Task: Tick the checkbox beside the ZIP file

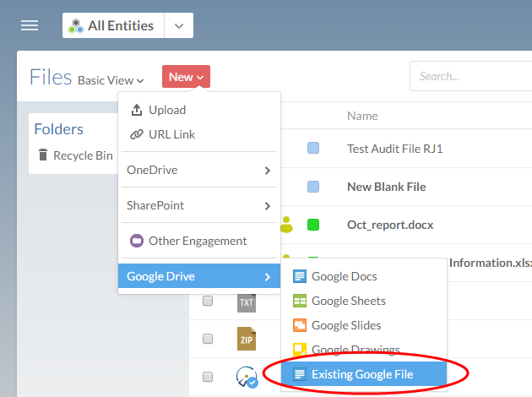Action: coord(208,339)
